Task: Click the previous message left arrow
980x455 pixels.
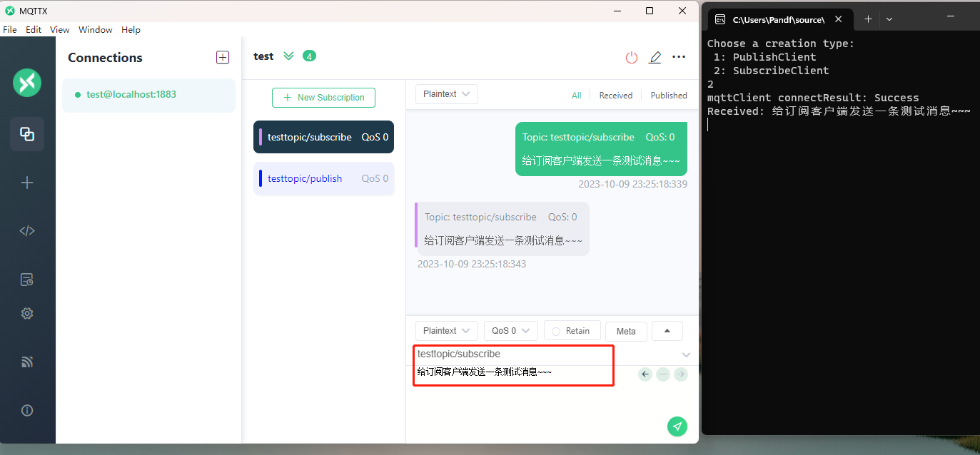Action: pyautogui.click(x=645, y=374)
